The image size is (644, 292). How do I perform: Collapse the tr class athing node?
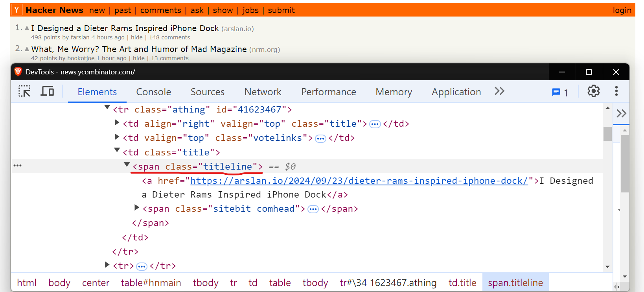107,107
